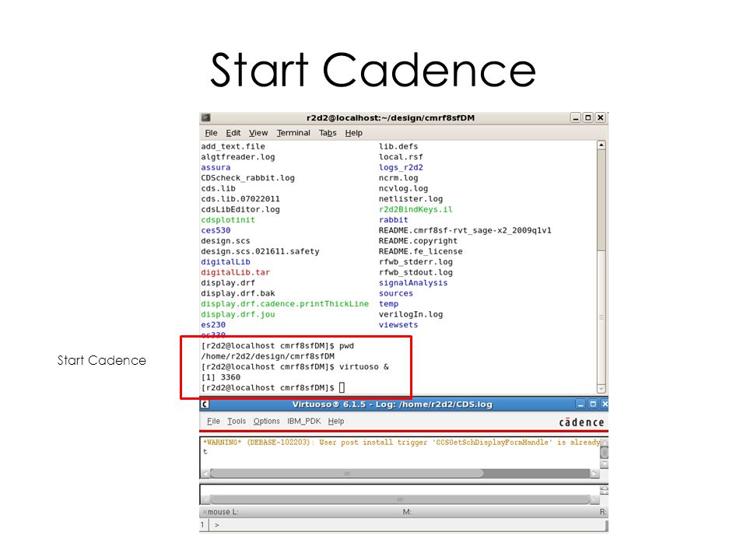Click 'netlister.log' in the terminal listing
The image size is (747, 560).
(x=411, y=199)
